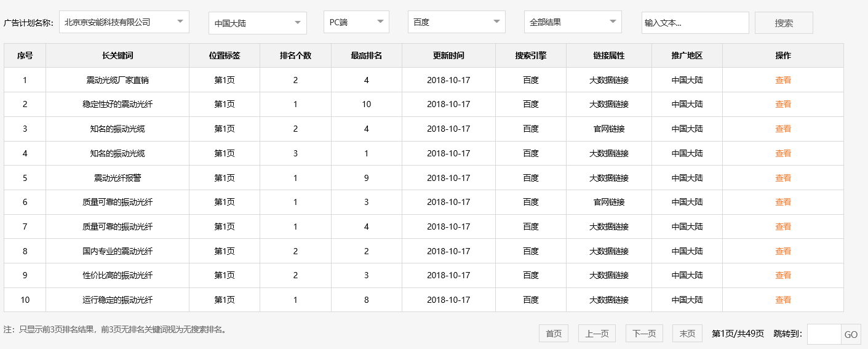Click the 位置标签 column header

pos(225,55)
